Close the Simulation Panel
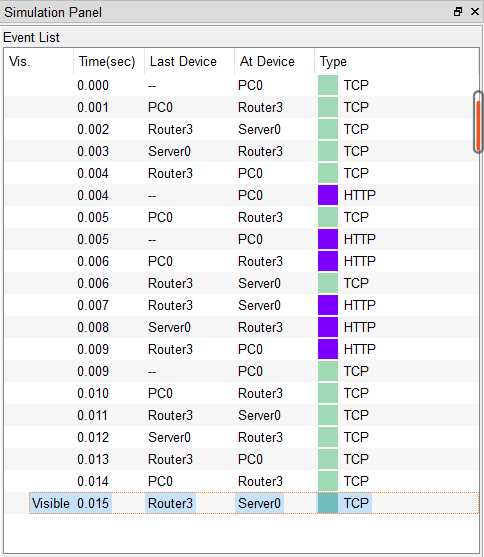This screenshot has height=557, width=484. coord(475,12)
